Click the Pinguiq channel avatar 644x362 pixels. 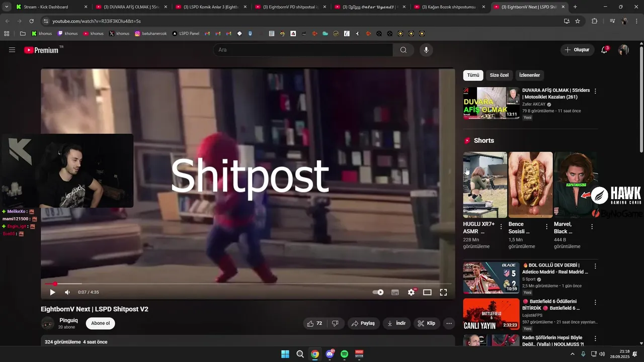point(48,323)
